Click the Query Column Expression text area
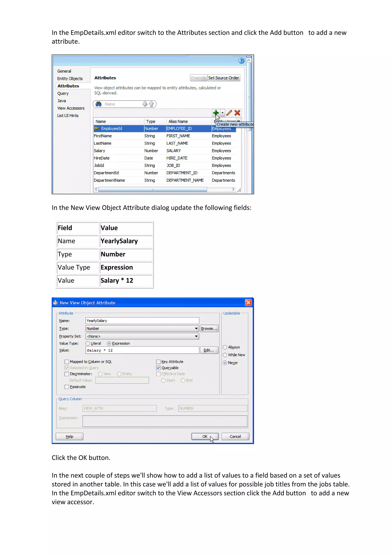The width and height of the screenshot is (392, 555). pyautogui.click(x=165, y=421)
